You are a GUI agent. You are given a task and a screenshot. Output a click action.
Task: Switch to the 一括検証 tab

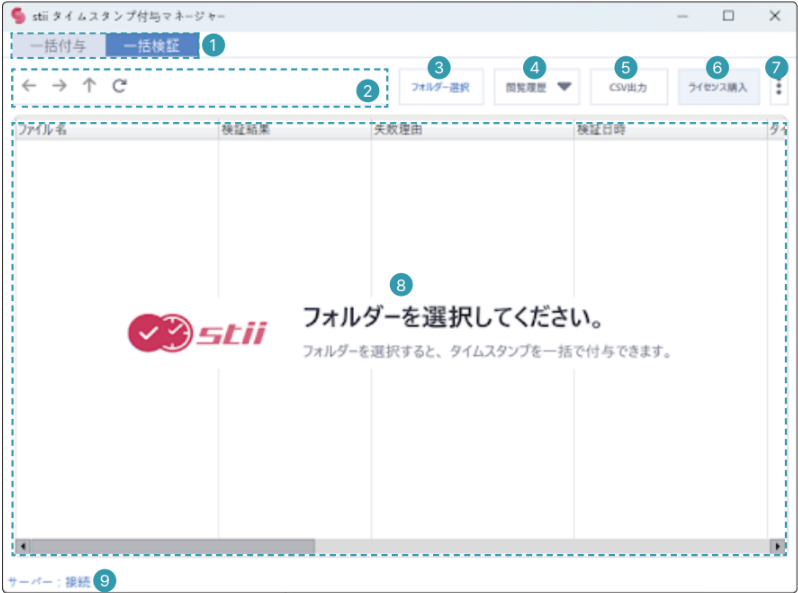(152, 46)
